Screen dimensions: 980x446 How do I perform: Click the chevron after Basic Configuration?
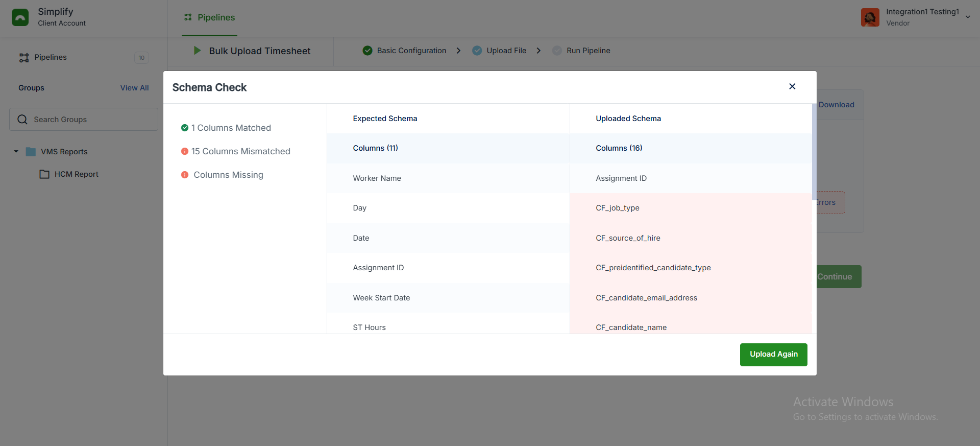click(458, 51)
